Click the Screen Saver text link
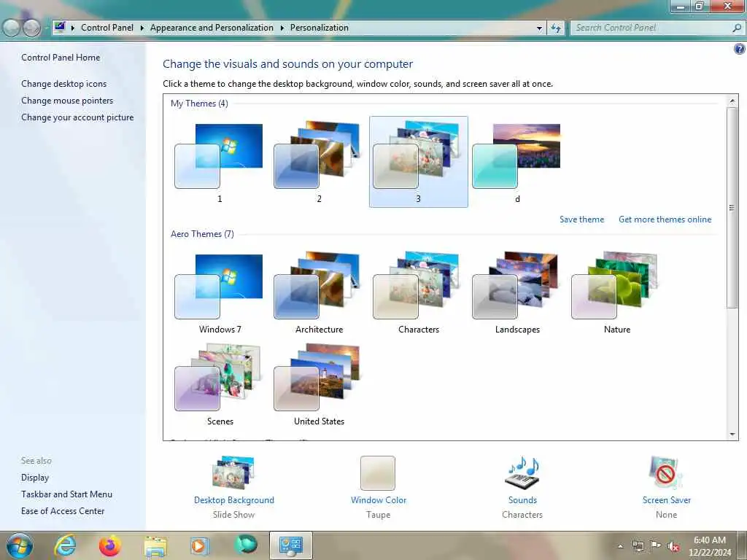This screenshot has width=747, height=560. click(666, 500)
